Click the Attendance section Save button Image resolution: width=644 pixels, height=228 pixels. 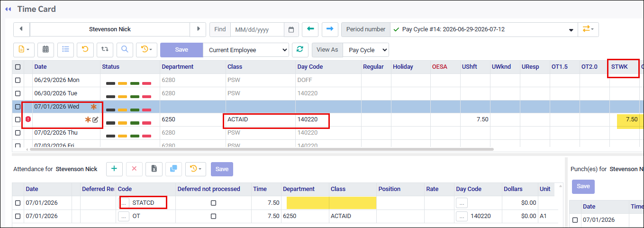222,169
